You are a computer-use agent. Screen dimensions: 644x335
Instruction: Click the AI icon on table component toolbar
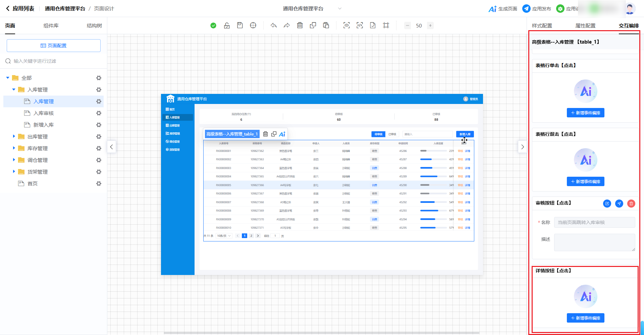coord(282,134)
